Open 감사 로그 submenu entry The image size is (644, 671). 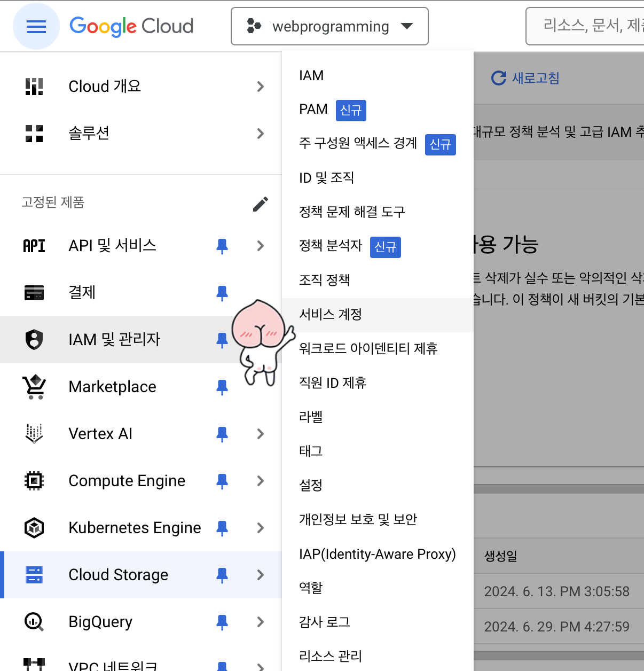[x=378, y=622]
